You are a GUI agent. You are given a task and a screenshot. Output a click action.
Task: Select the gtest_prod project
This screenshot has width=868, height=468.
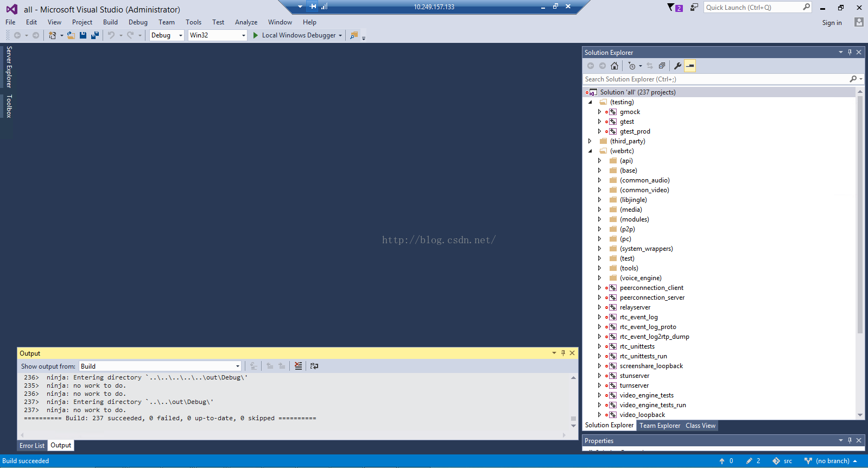635,131
